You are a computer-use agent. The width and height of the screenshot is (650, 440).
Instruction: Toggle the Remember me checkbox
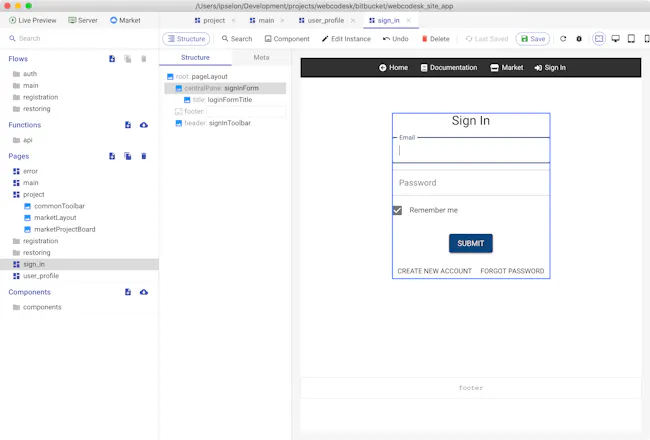point(397,210)
